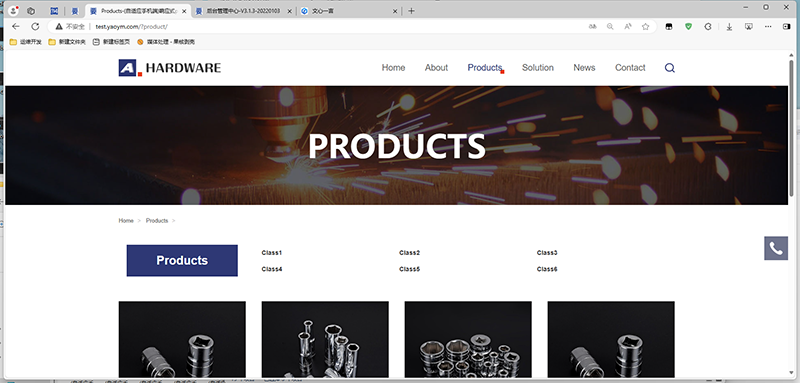This screenshot has width=800, height=383.
Task: Add page to favorites star icon
Action: [645, 27]
